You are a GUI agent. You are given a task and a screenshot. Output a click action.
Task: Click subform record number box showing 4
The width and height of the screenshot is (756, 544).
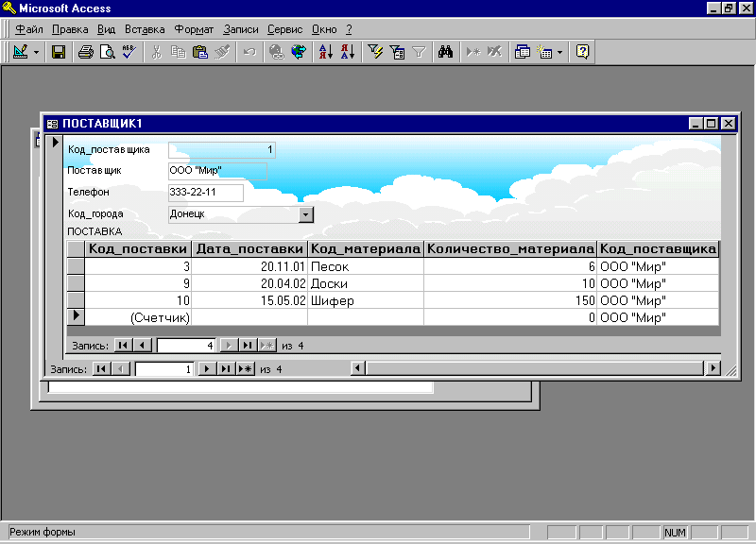pyautogui.click(x=186, y=345)
